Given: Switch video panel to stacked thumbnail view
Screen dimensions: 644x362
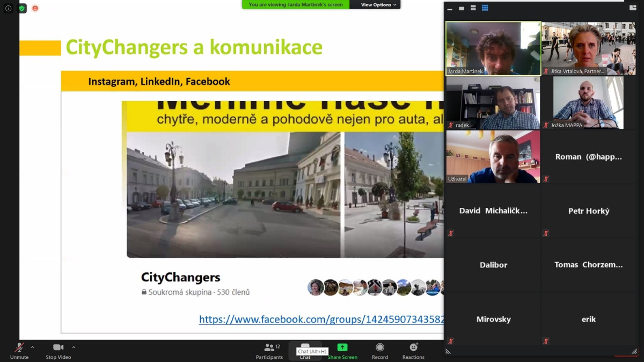Looking at the screenshot, I should click(x=473, y=8).
